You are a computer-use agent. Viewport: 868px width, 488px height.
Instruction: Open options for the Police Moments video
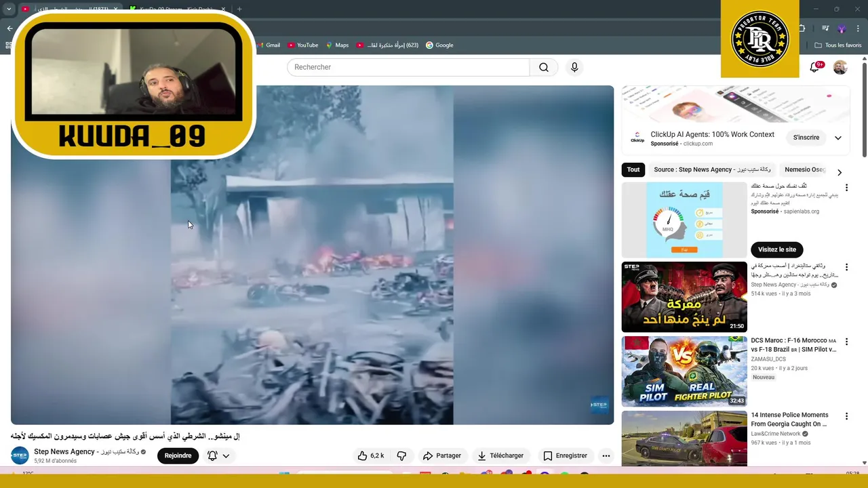(846, 416)
